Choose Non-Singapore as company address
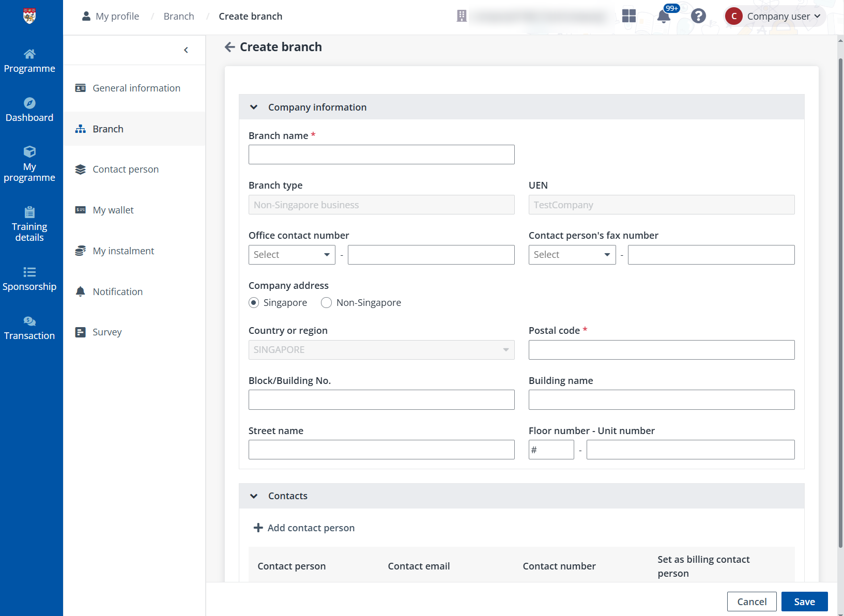Viewport: 844px width, 616px height. [x=326, y=302]
